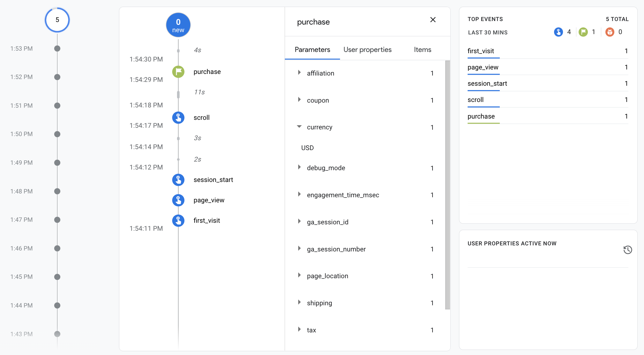The image size is (644, 355).
Task: Click the 1:53 PM timeline marker
Action: pos(57,48)
